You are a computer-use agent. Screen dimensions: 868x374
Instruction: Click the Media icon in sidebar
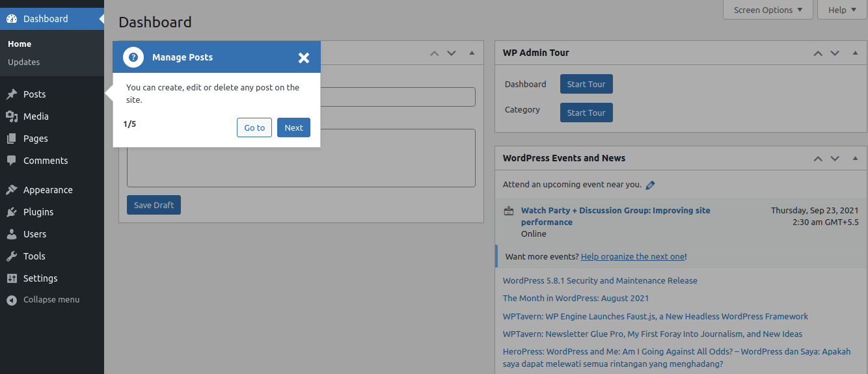tap(12, 116)
